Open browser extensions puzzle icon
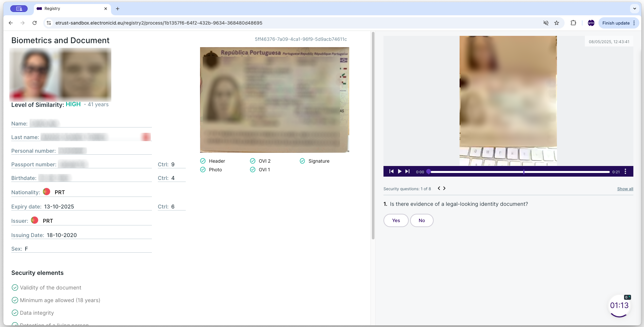This screenshot has height=327, width=644. coord(573,23)
